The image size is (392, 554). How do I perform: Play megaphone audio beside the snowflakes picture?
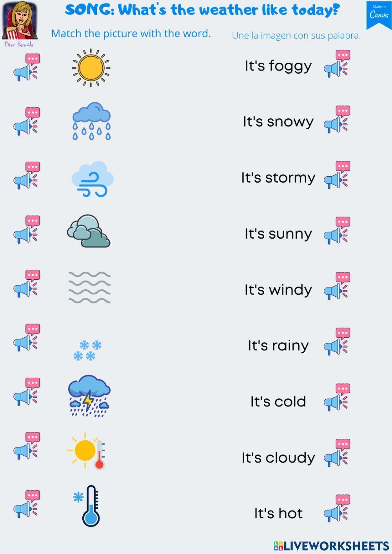click(27, 337)
